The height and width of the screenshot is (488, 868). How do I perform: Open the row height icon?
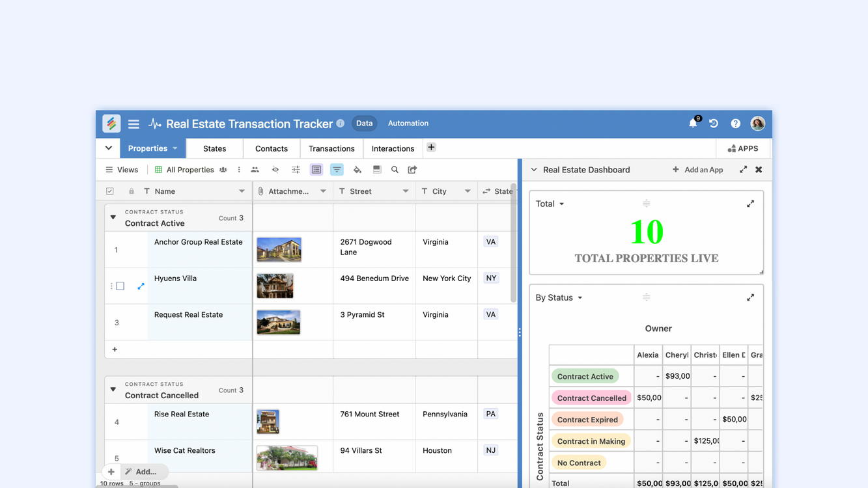pyautogui.click(x=377, y=170)
